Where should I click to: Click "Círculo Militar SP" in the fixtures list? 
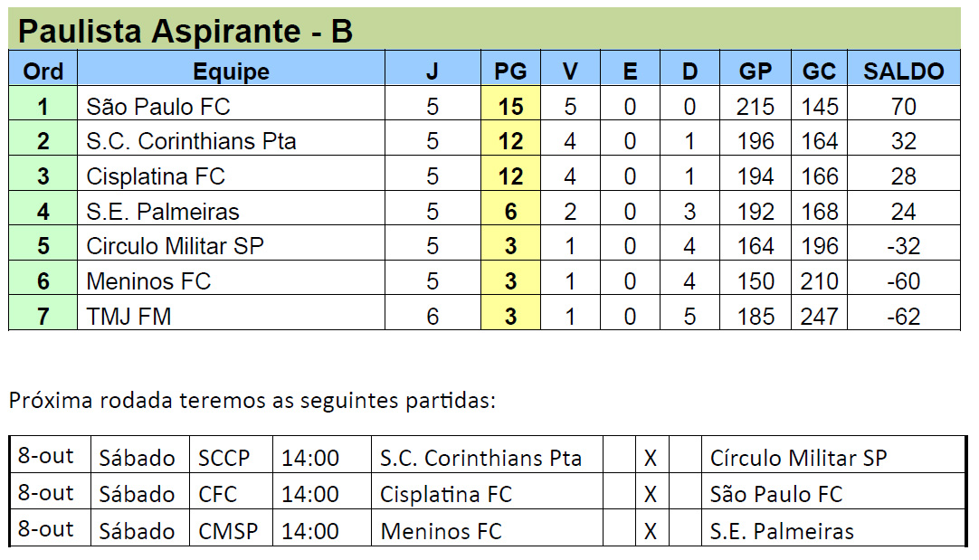coord(798,458)
